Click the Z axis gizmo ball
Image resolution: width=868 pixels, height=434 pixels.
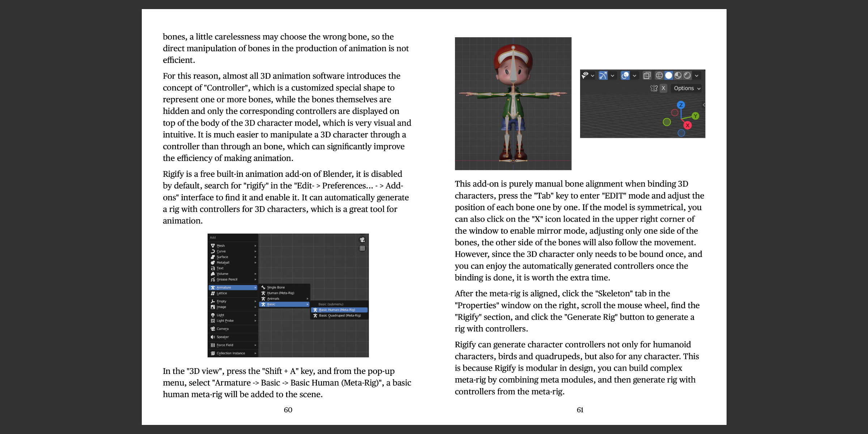681,105
